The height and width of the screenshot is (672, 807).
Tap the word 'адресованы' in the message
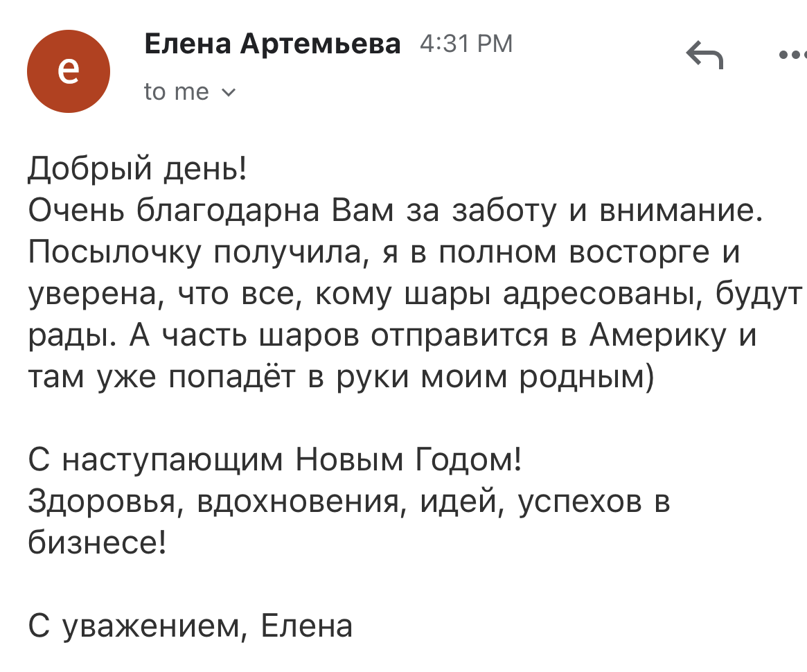[x=603, y=294]
